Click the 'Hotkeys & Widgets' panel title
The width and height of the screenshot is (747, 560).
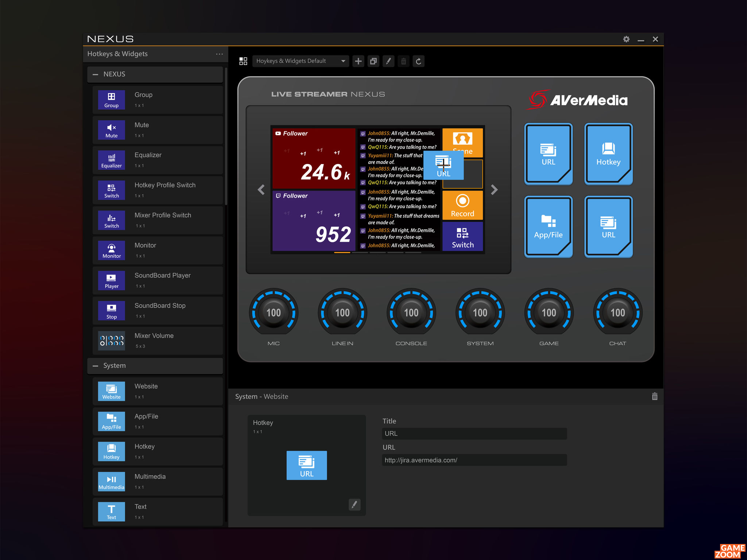(x=117, y=54)
